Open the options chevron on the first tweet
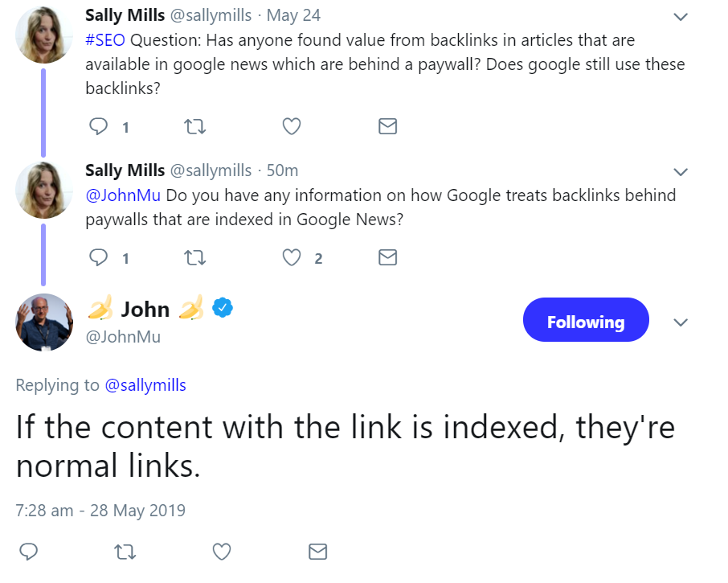The height and width of the screenshot is (583, 728). tap(681, 16)
